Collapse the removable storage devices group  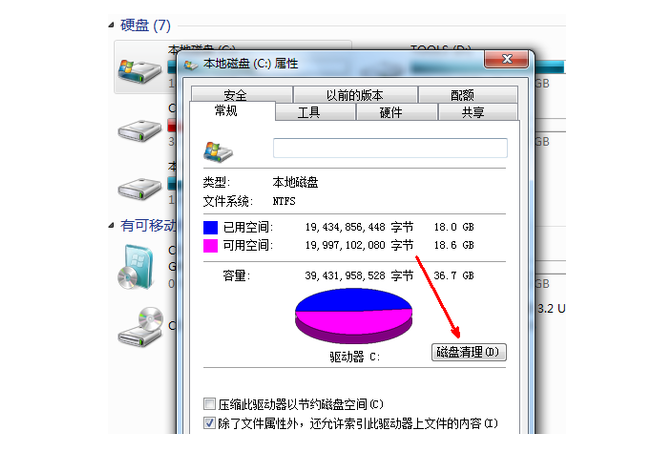click(x=111, y=225)
